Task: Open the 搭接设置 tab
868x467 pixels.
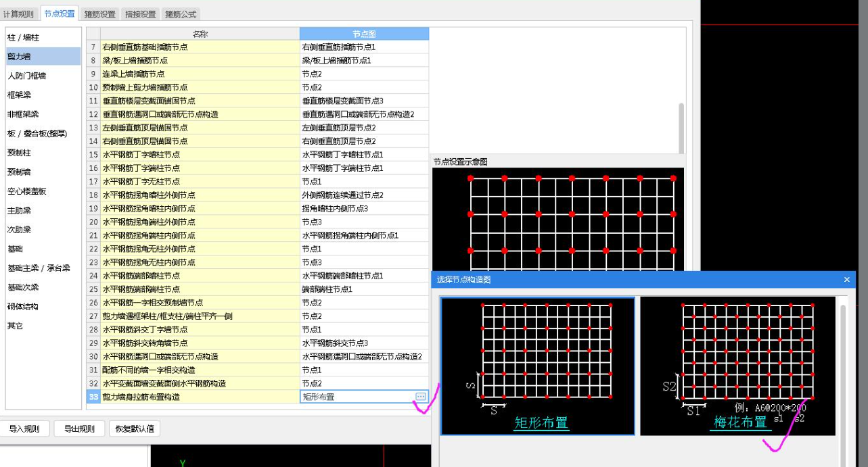Action: coord(140,14)
